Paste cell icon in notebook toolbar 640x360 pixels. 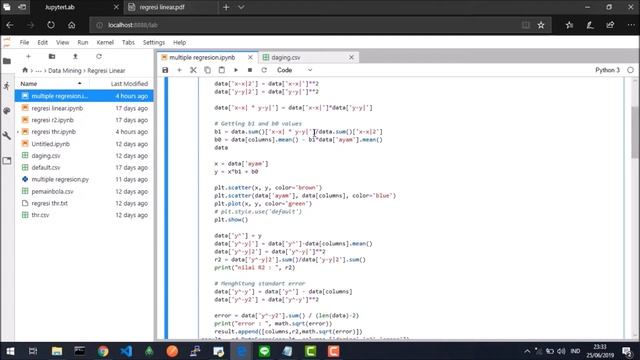222,70
